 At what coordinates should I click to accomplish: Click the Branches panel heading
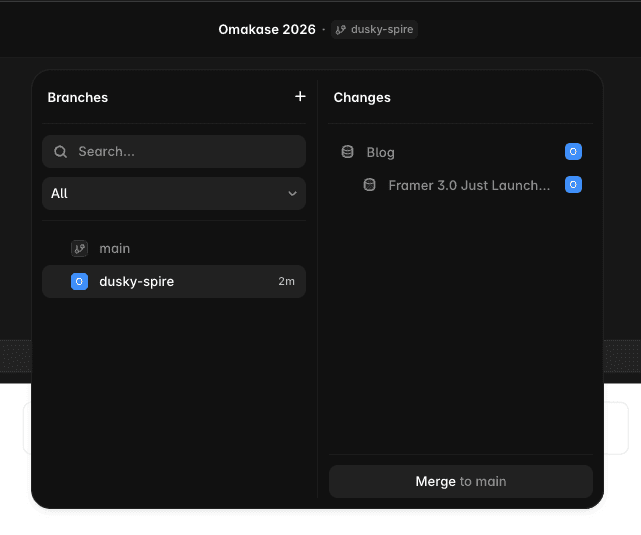[78, 98]
